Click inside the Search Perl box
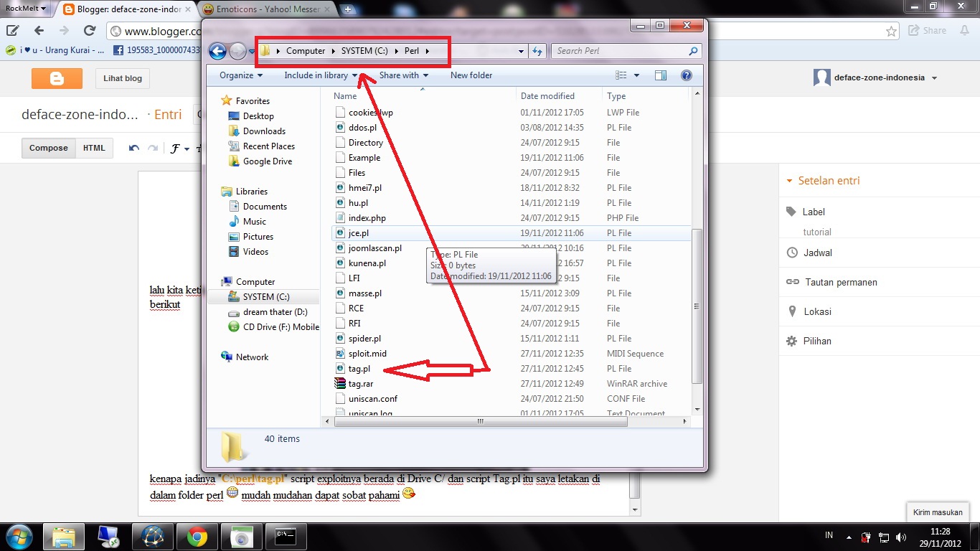 coord(617,51)
